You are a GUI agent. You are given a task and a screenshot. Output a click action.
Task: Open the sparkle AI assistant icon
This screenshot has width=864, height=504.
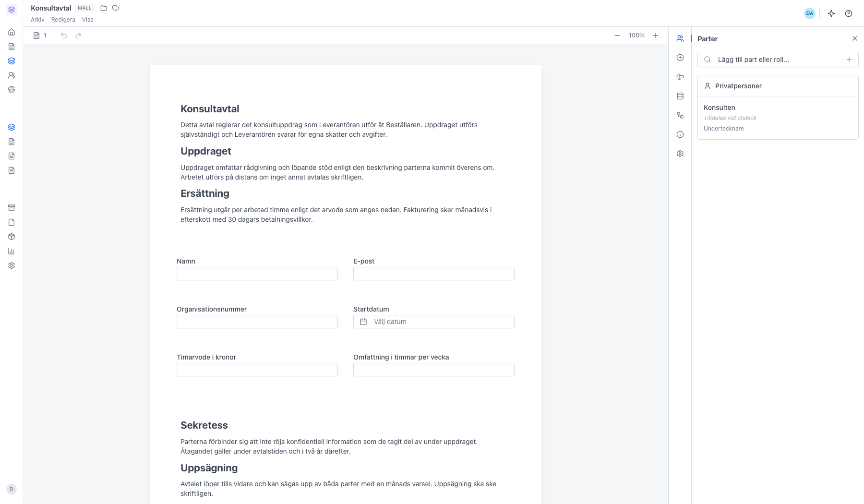click(x=831, y=13)
